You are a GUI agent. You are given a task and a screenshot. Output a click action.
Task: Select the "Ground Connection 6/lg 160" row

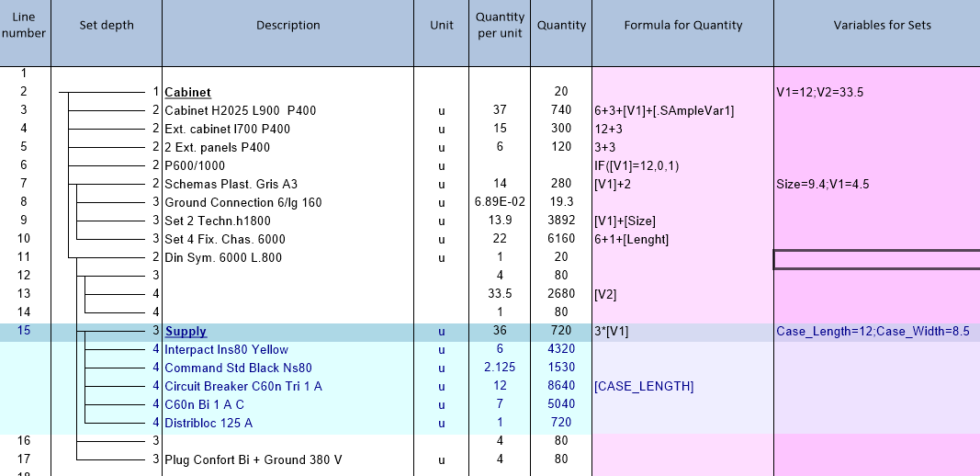point(243,202)
